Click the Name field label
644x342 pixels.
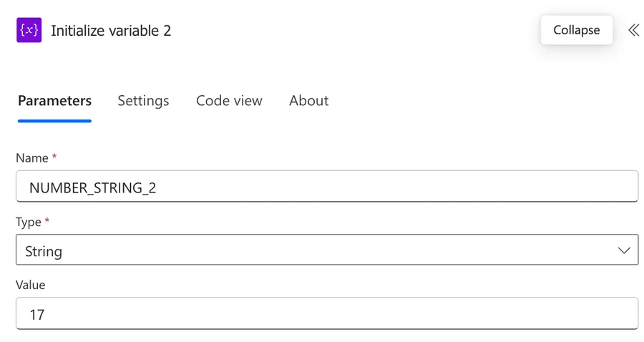(x=32, y=158)
